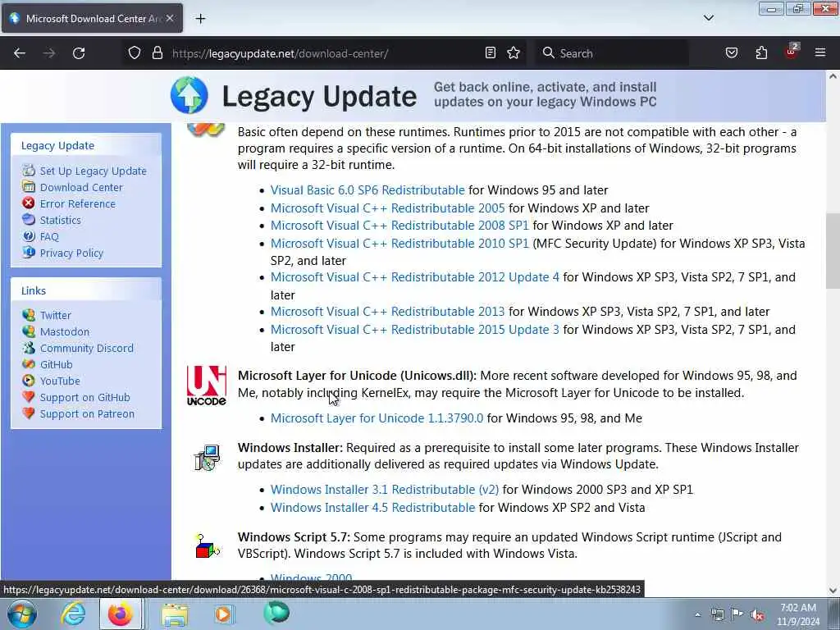
Task: Open the uBlock extension icon with badge
Action: [792, 52]
